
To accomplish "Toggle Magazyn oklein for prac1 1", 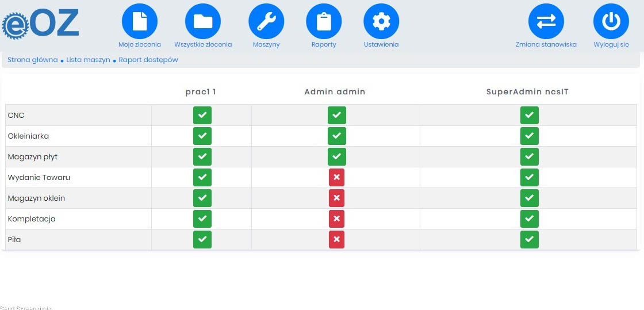I will [202, 198].
